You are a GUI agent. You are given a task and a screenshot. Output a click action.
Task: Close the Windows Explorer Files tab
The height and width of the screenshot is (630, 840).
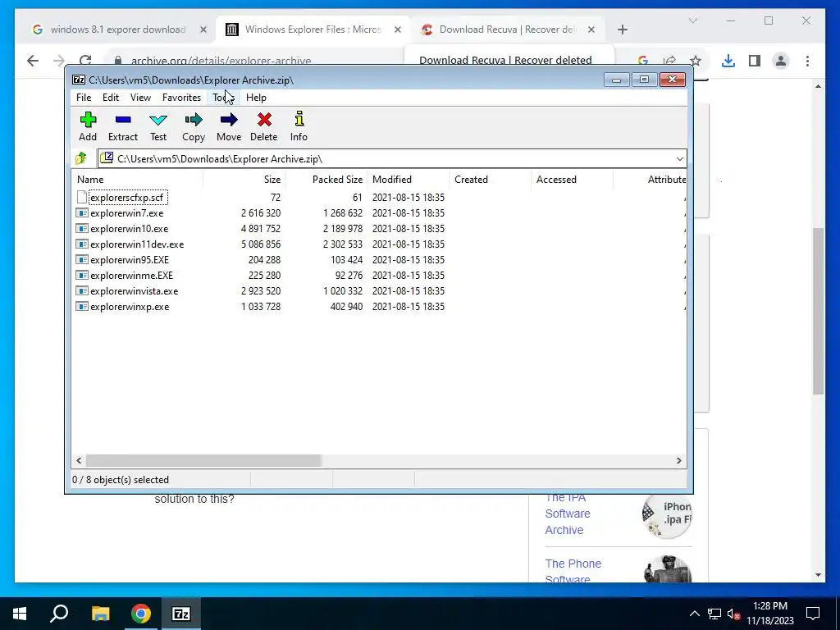coord(398,30)
